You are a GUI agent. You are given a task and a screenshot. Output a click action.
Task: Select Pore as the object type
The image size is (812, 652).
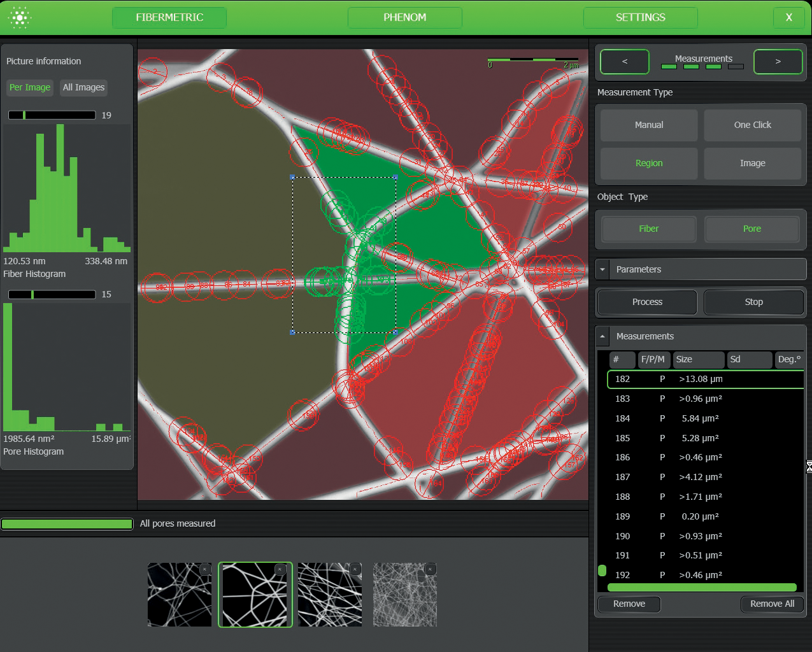pos(751,229)
